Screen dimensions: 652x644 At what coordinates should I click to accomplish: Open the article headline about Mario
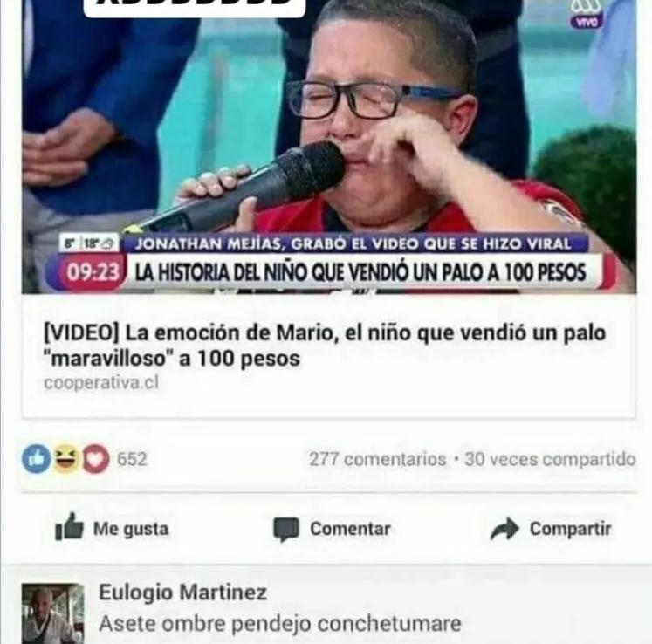325,346
